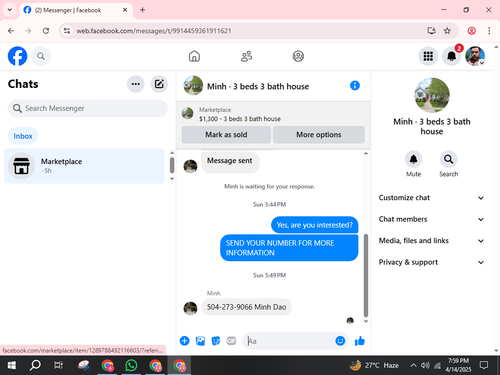Send a thumbs-up like
This screenshot has width=500, height=375.
[x=360, y=341]
